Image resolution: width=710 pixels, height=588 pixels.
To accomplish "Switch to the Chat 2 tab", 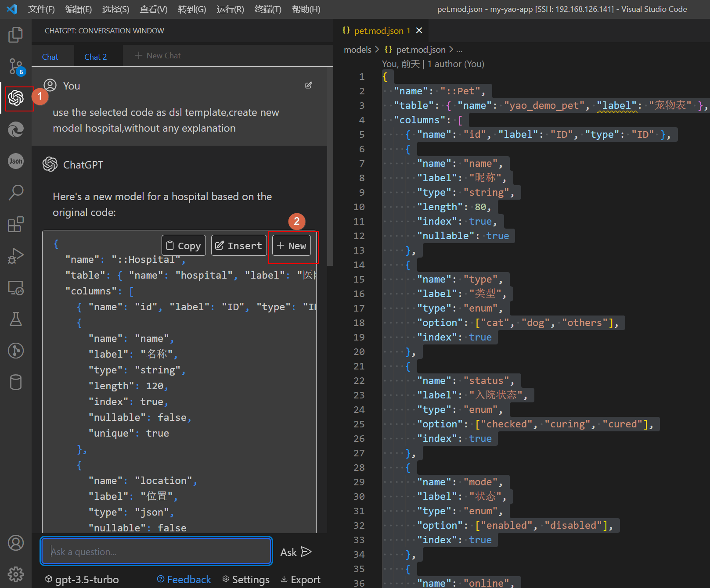I will tap(95, 57).
